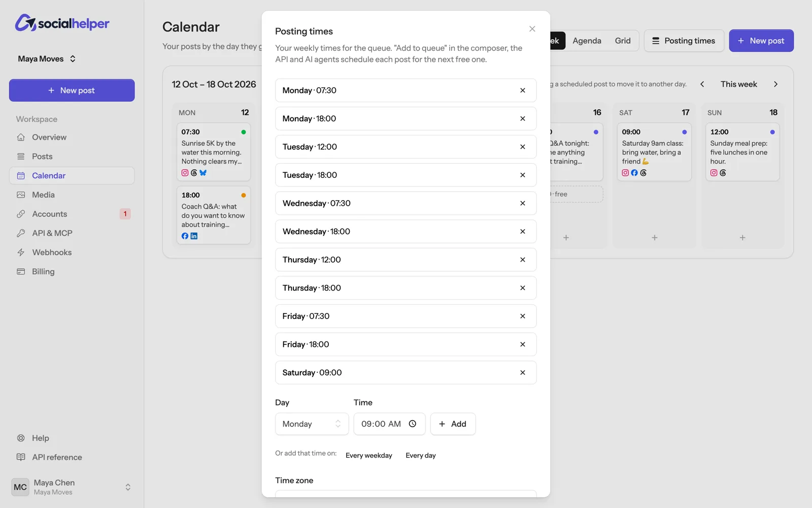Image resolution: width=812 pixels, height=508 pixels.
Task: Delete the Saturday 09:00 posting time
Action: pos(522,372)
